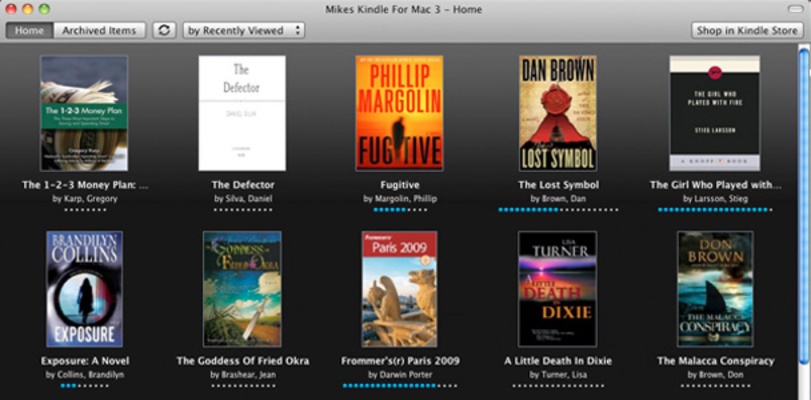This screenshot has height=400, width=811.
Task: Click author text 'by Darwin Porter'
Action: coord(400,375)
